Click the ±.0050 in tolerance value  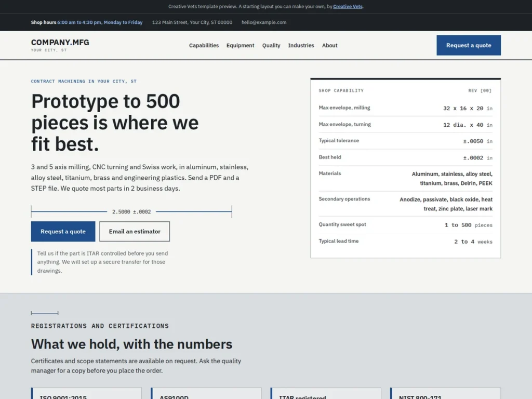(478, 141)
